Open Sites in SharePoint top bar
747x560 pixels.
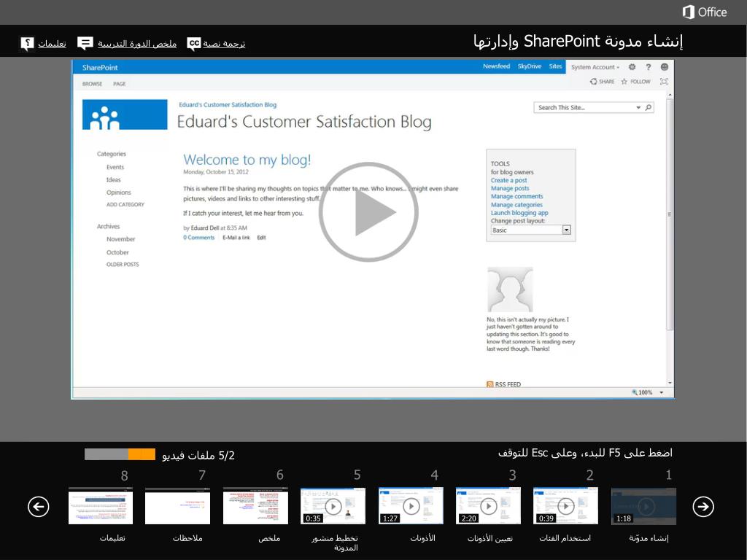click(x=555, y=66)
